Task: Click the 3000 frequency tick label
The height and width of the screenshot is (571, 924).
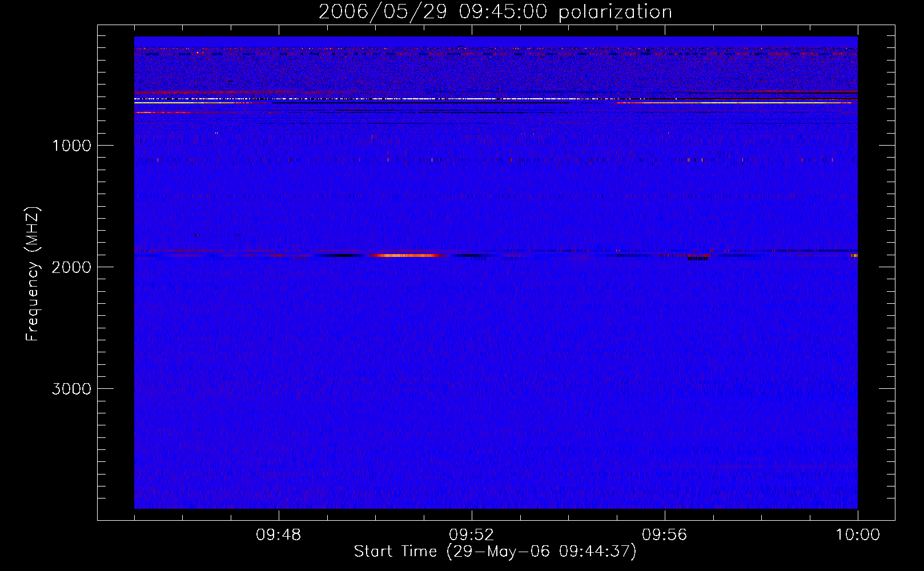Action: (x=72, y=389)
